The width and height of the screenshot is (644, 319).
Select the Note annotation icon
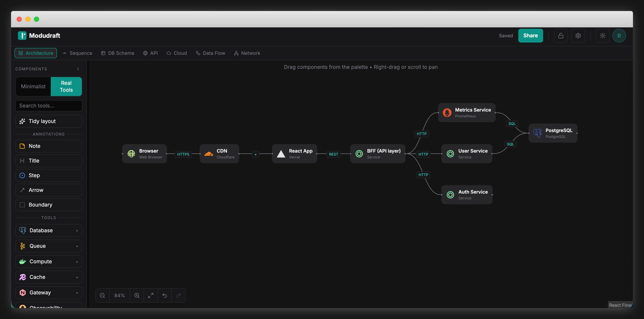coord(22,146)
